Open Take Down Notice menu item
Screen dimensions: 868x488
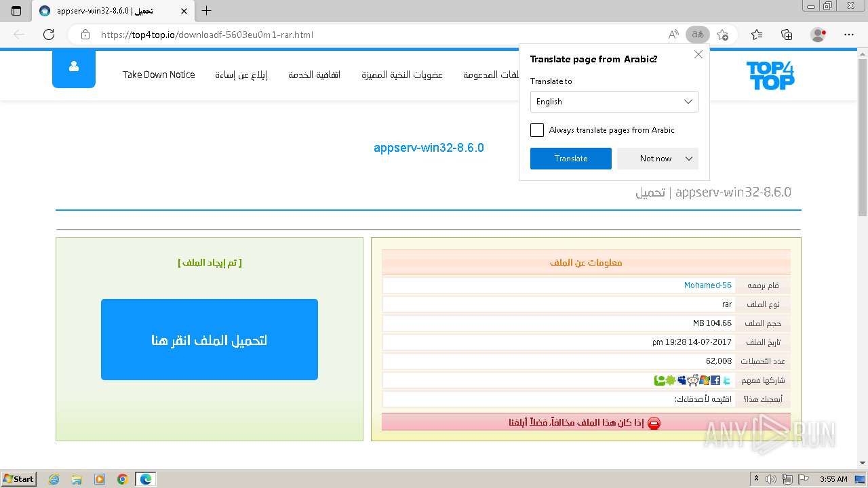[159, 75]
